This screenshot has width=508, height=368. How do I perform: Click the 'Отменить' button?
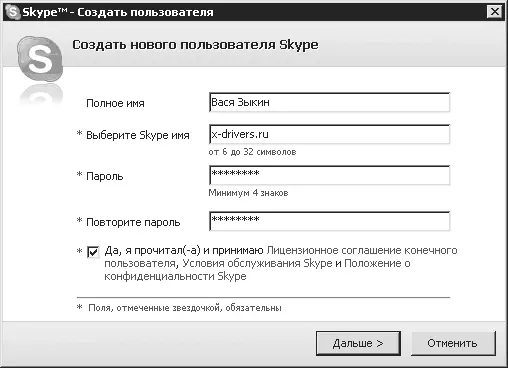(x=453, y=343)
